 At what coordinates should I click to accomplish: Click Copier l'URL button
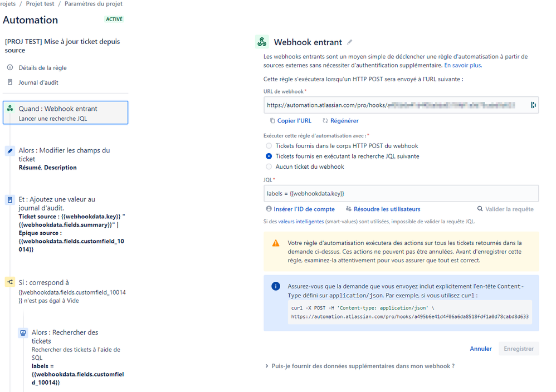pos(294,121)
